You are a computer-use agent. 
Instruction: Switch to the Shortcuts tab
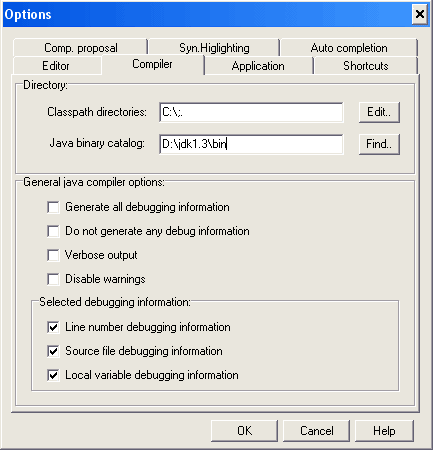[366, 66]
